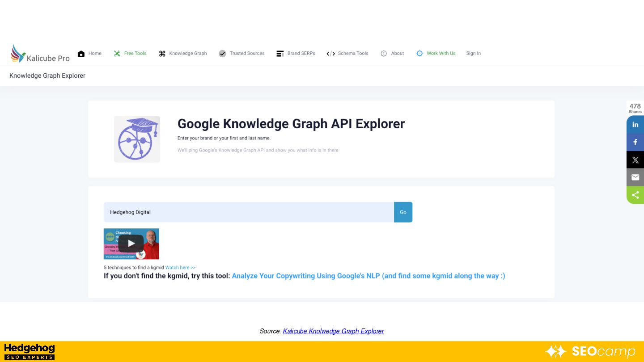The width and height of the screenshot is (644, 362).
Task: Open the Free Tools menu
Action: point(135,53)
